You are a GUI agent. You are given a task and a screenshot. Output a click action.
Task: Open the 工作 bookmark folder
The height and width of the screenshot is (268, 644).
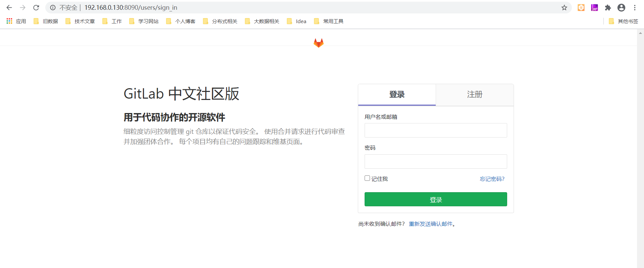click(112, 21)
